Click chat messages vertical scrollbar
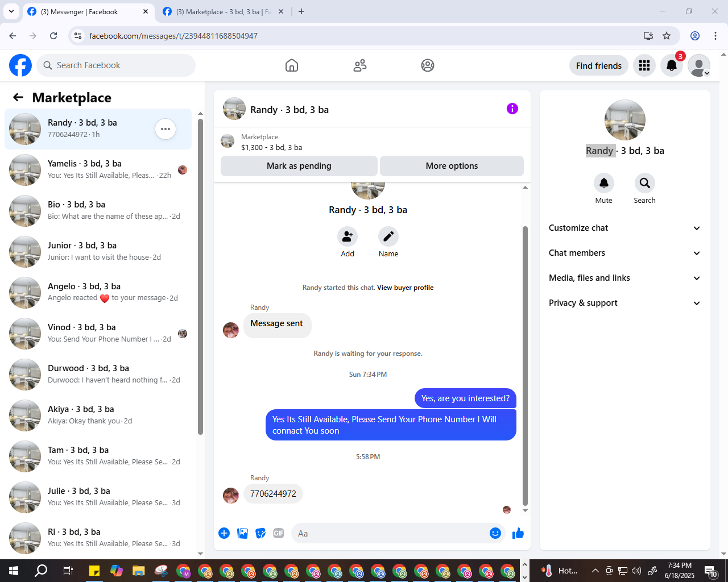The width and height of the screenshot is (728, 582). (525, 365)
